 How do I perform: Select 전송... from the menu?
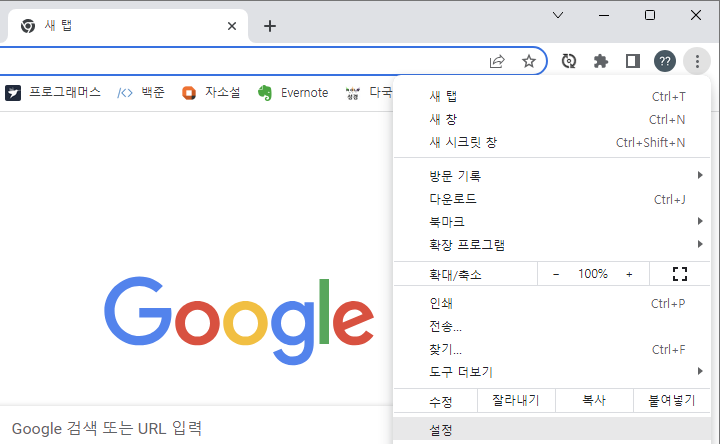click(552, 326)
